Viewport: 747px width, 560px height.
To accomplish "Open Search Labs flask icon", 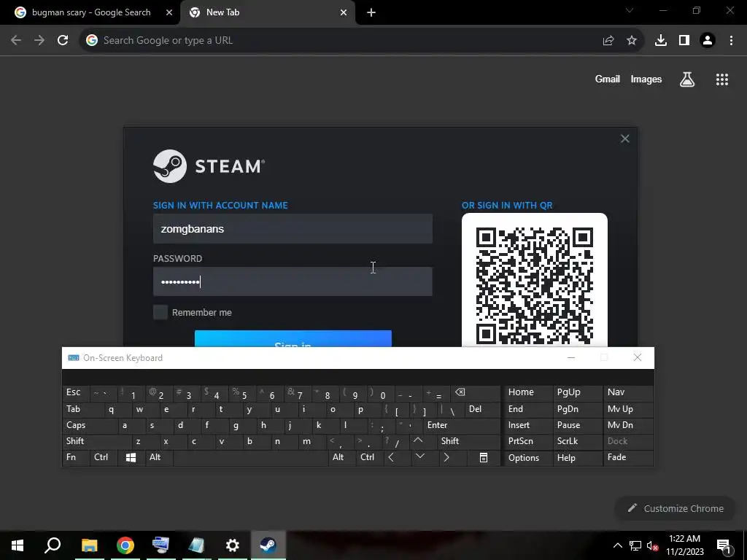I will tap(687, 79).
